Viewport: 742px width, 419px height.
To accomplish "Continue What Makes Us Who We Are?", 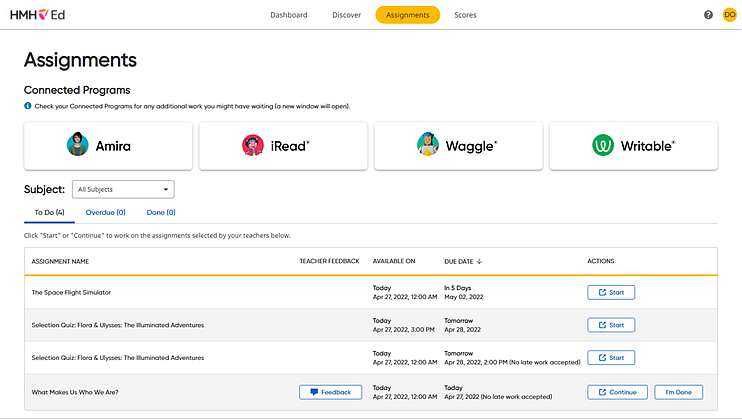I will 617,392.
